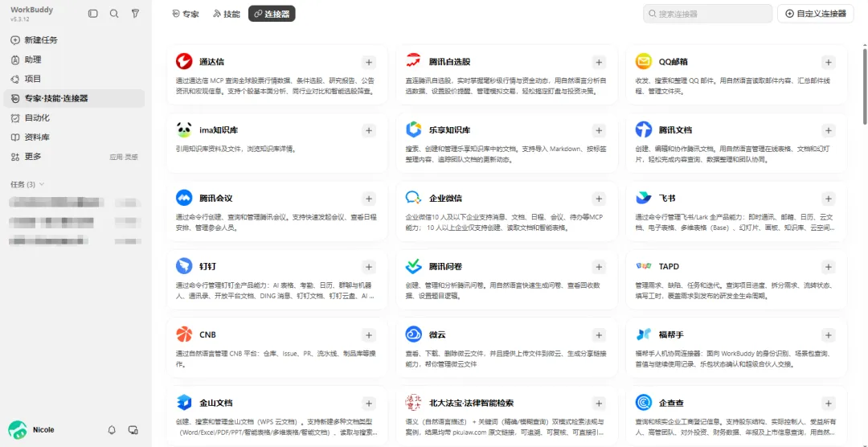Add the ima知识库 connector with plus button
868x447 pixels.
pos(369,131)
